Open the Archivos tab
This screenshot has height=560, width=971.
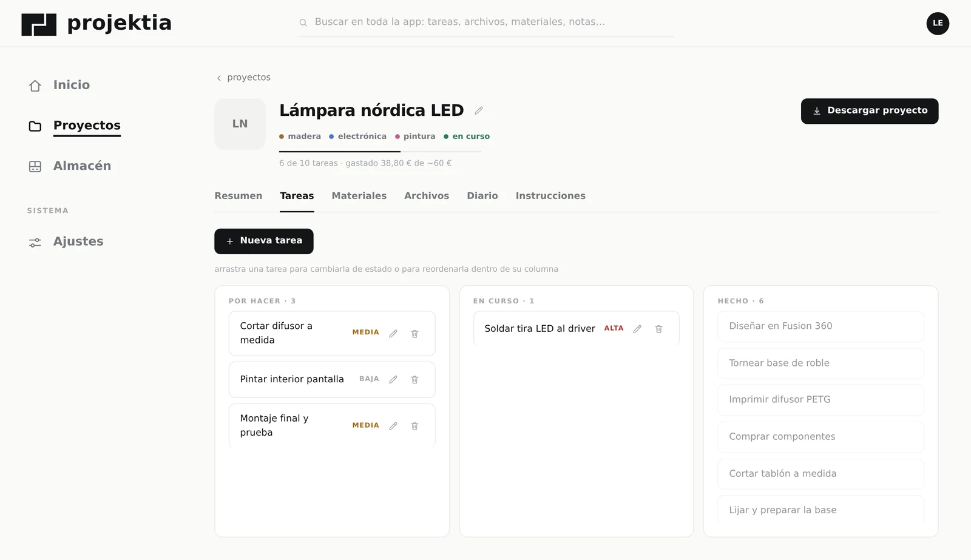tap(427, 196)
